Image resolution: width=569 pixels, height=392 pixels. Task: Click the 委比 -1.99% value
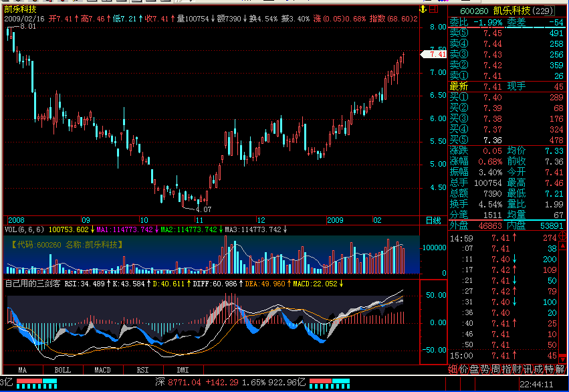(x=488, y=23)
